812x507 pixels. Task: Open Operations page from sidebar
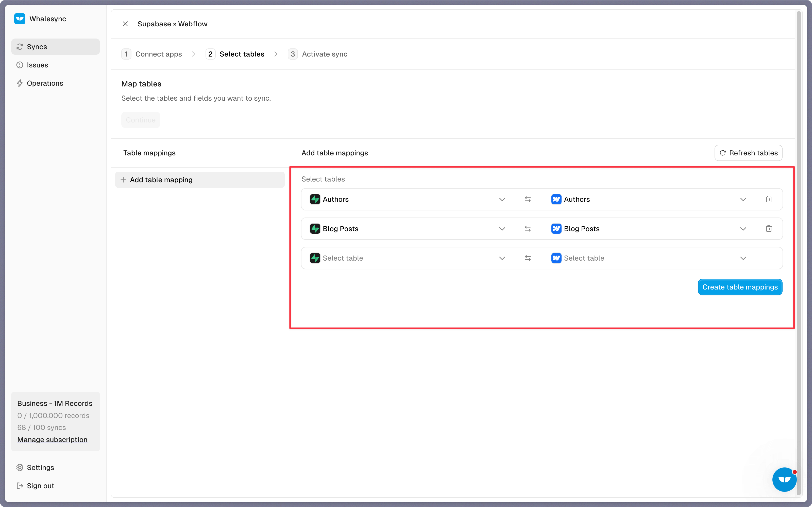45,83
